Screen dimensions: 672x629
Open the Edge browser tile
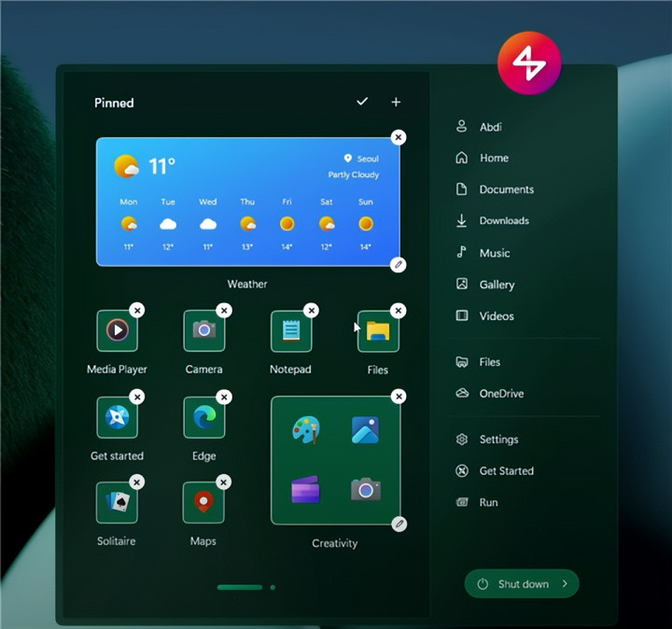point(204,417)
